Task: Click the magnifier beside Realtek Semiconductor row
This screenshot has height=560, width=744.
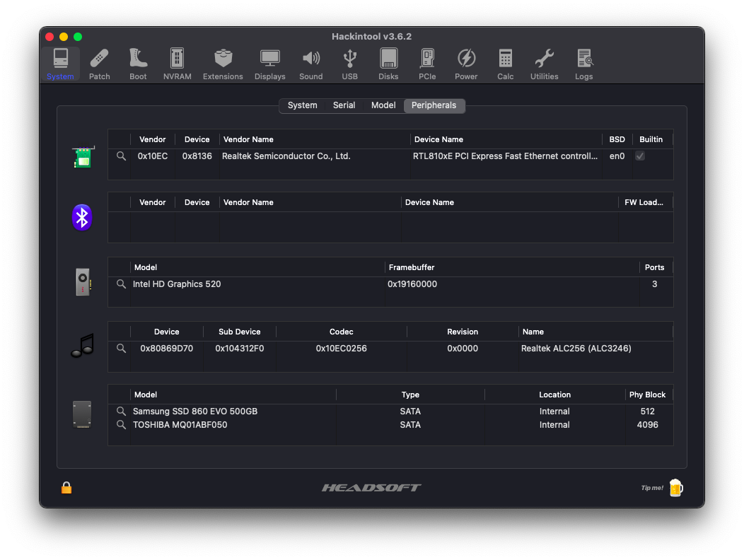Action: [122, 156]
